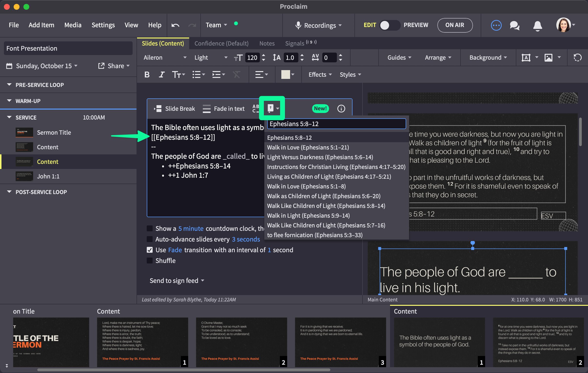588x373 pixels.
Task: Open the Send to sign feed dropdown
Action: 177,281
